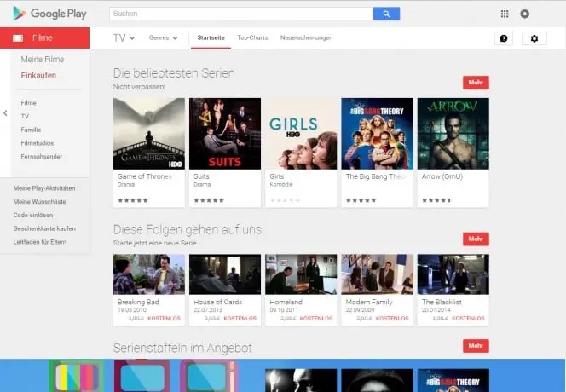
Task: Click KOSTENLOS price under Breaking Bad
Action: (164, 319)
